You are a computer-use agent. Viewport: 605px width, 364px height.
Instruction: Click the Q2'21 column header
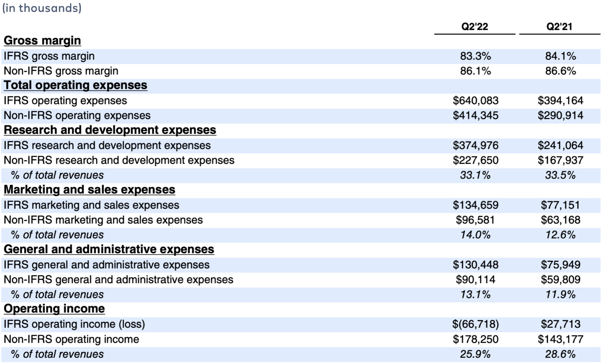tap(560, 28)
